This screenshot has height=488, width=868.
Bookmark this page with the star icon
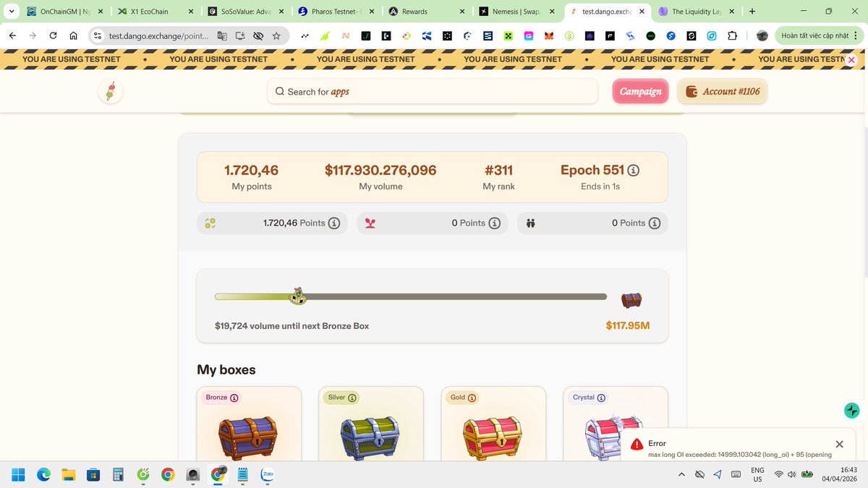(276, 36)
